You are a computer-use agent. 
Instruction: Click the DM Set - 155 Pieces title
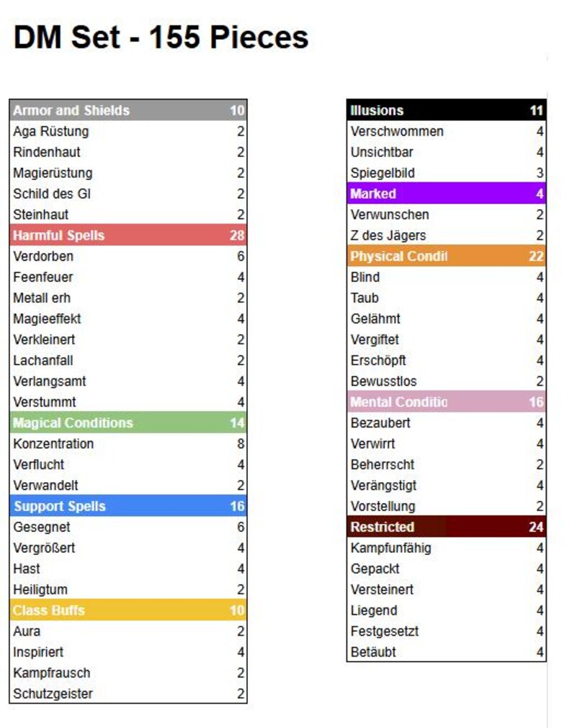click(x=161, y=37)
